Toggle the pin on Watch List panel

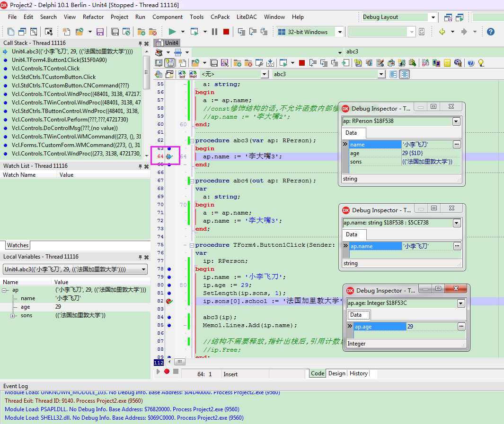click(x=140, y=166)
